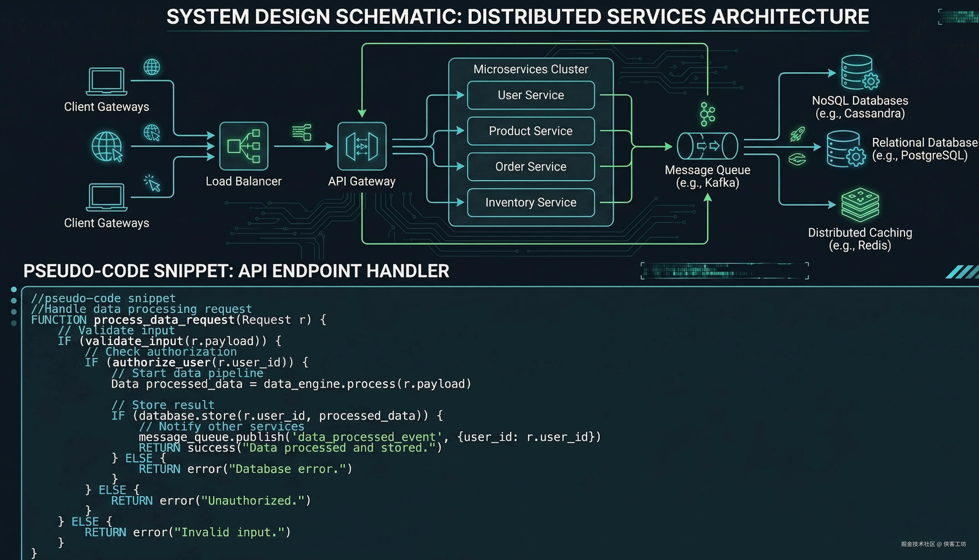Viewport: 979px width, 560px height.
Task: Click the process_data_request function name
Action: tap(164, 320)
